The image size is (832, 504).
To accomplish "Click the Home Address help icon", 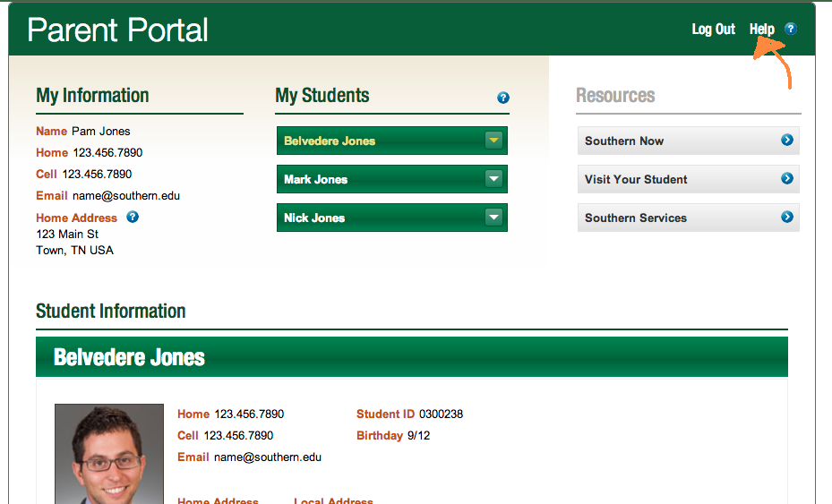I will click(x=133, y=217).
